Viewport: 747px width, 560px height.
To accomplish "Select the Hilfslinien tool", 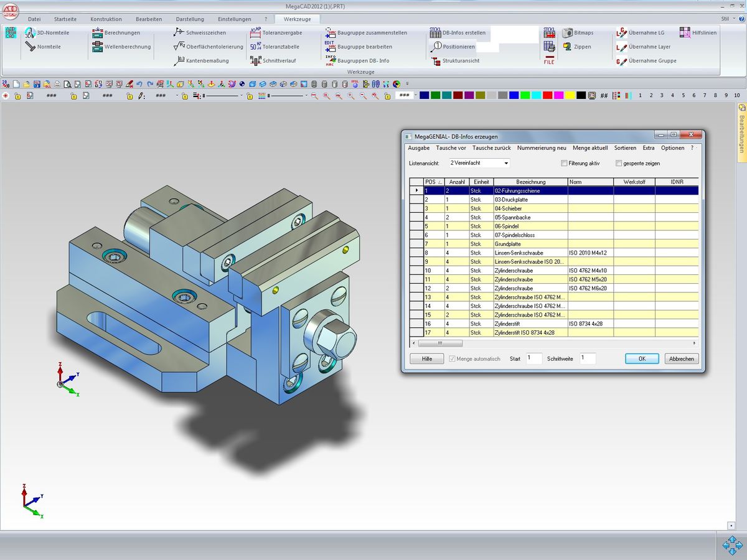I will point(698,32).
